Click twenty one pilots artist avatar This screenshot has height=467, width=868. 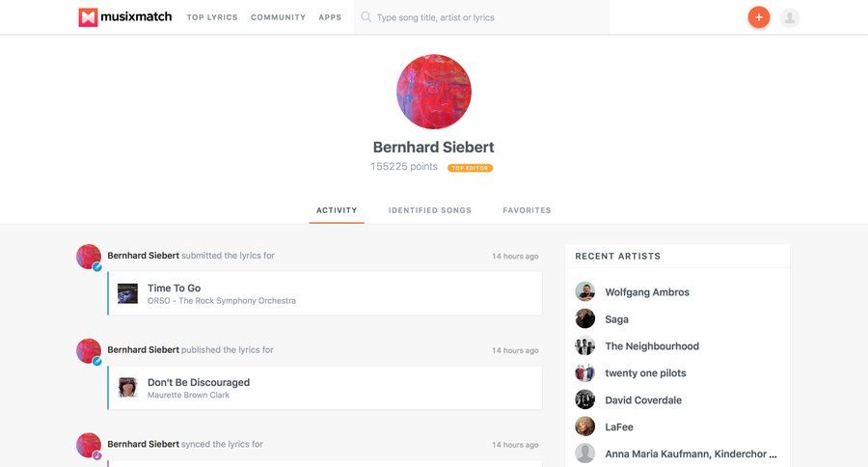(585, 373)
